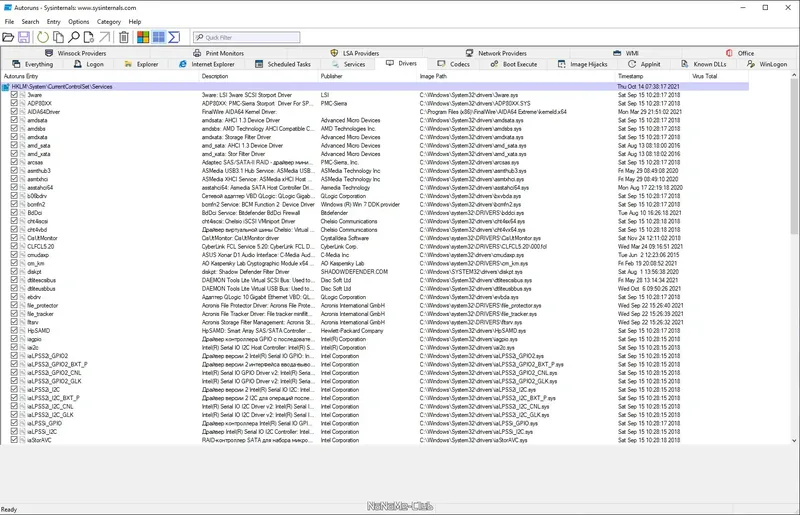Screen dimensions: 800x515
Task: Switch to the Scheduled Tasks tab
Action: 283,64
